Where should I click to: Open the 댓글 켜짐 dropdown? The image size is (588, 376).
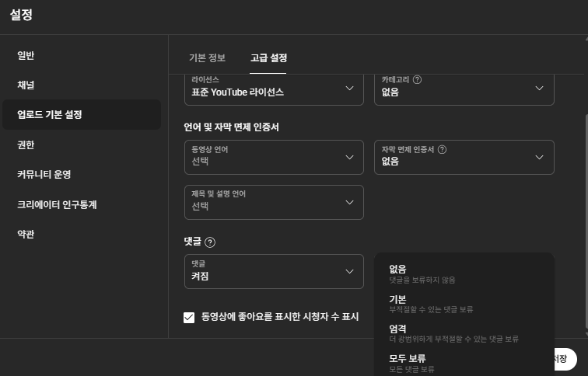click(274, 272)
